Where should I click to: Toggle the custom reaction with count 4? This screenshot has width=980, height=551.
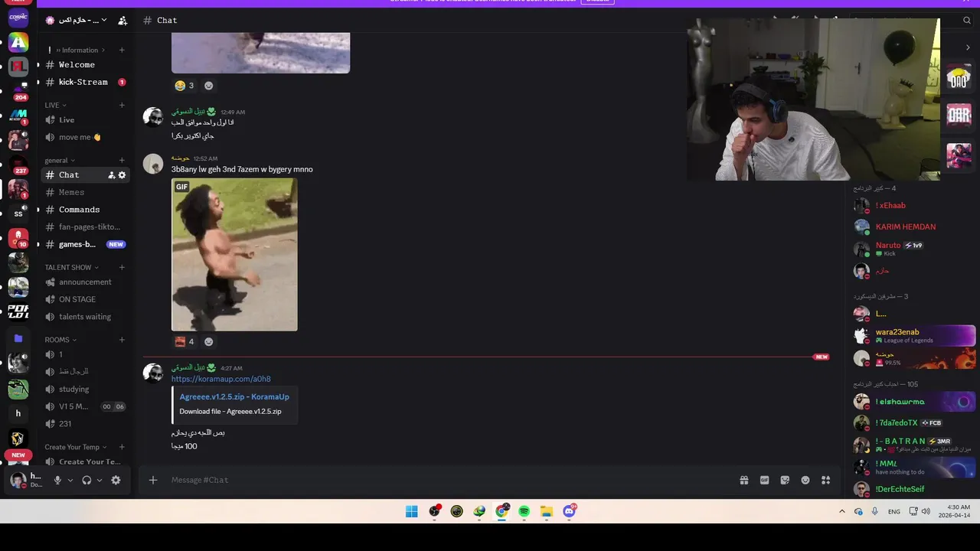pos(185,342)
